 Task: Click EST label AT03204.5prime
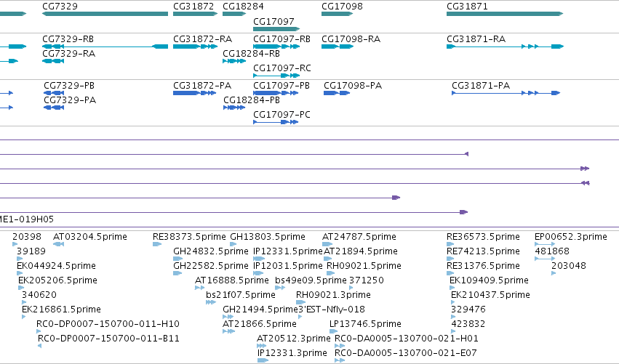[x=90, y=237]
